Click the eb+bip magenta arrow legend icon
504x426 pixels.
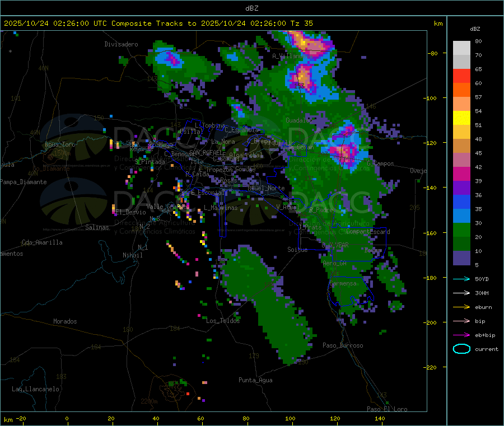(461, 335)
